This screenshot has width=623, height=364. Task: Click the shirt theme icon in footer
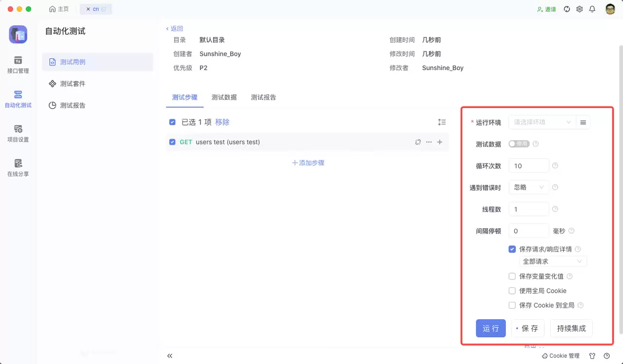(x=592, y=356)
